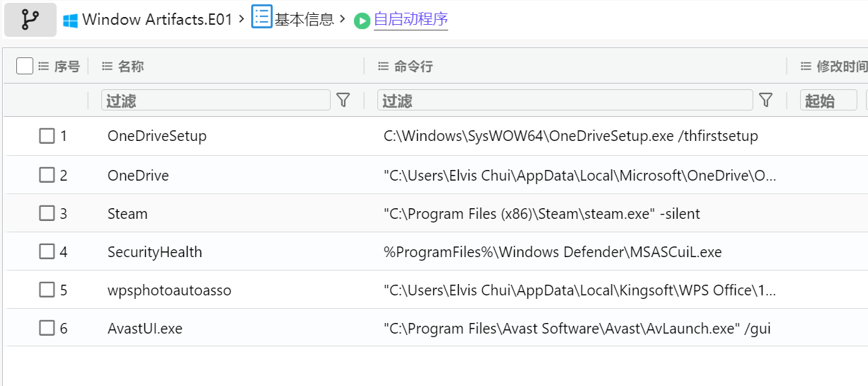Screen dimensions: 868x386
Task: Click the 名称 column menu icon
Action: click(107, 67)
